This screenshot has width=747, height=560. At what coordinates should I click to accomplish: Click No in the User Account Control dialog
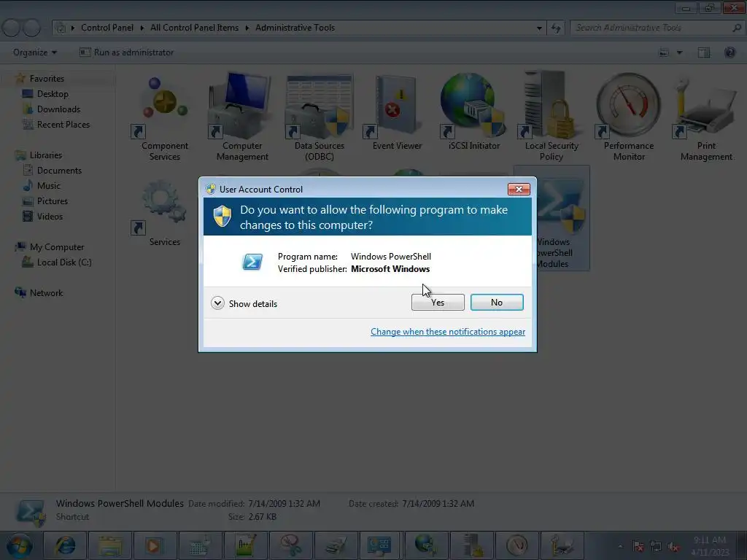click(x=496, y=303)
